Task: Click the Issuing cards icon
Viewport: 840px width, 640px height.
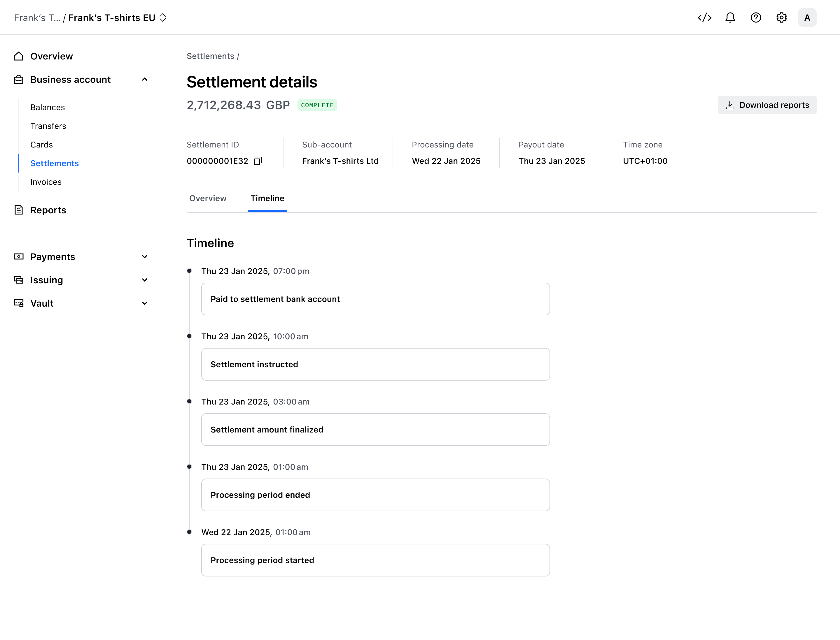Action: pos(19,279)
